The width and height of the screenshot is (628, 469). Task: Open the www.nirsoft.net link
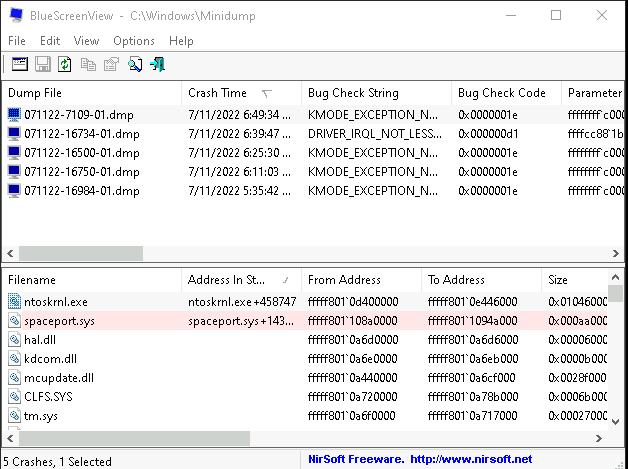tap(471, 459)
